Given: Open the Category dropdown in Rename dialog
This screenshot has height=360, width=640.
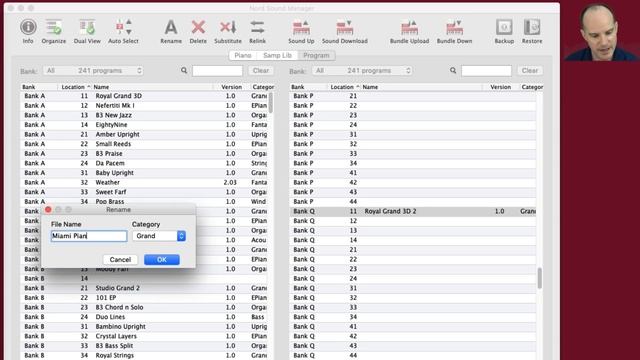Looking at the screenshot, I should (x=159, y=236).
